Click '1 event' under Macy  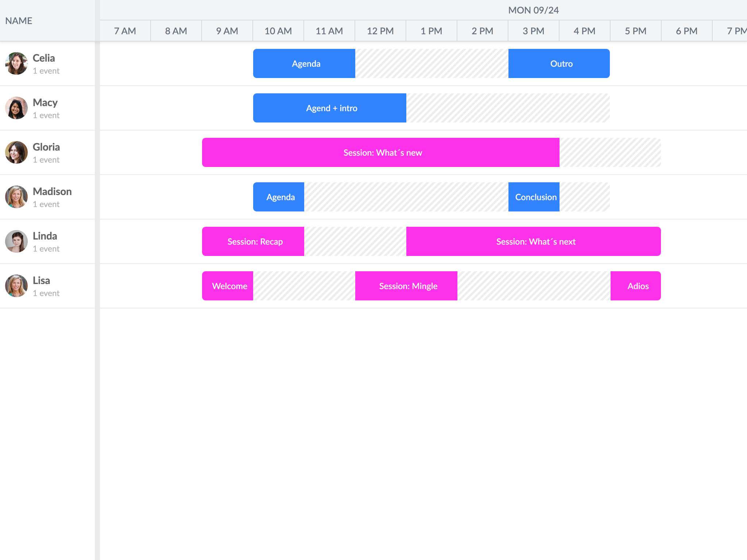tap(46, 115)
